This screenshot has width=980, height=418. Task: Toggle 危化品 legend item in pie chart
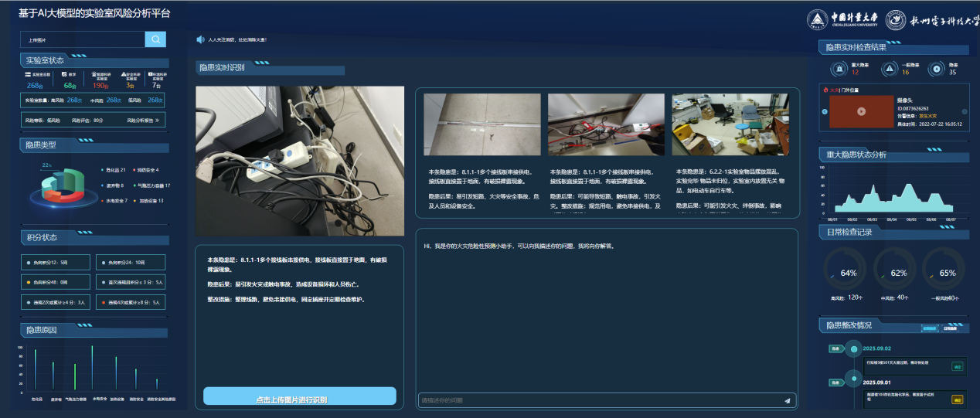(x=112, y=169)
